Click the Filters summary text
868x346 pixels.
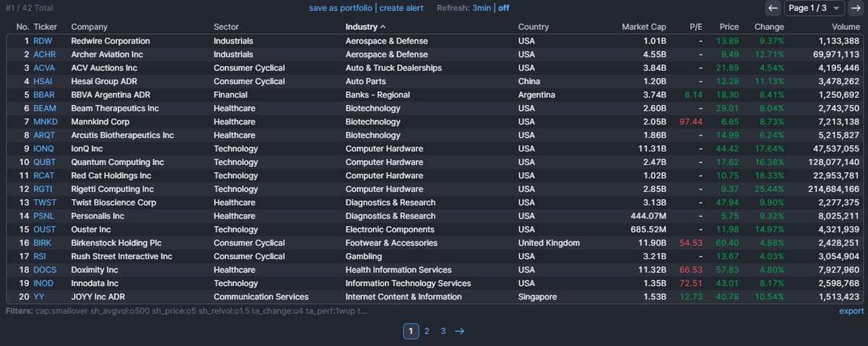coord(187,311)
